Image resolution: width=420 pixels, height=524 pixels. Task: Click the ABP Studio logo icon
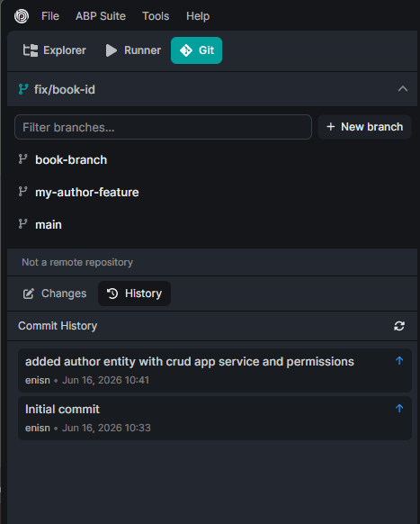(22, 16)
